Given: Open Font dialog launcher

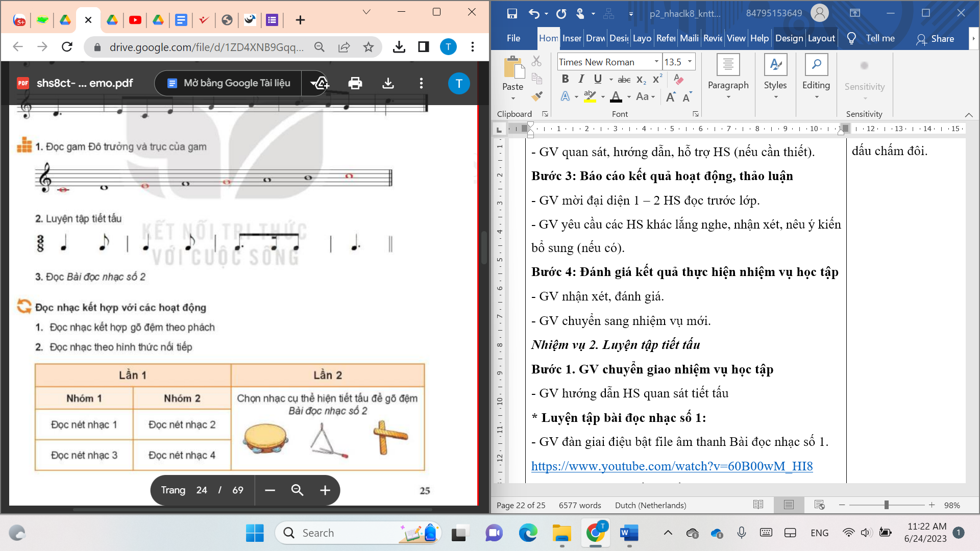Looking at the screenshot, I should (695, 114).
